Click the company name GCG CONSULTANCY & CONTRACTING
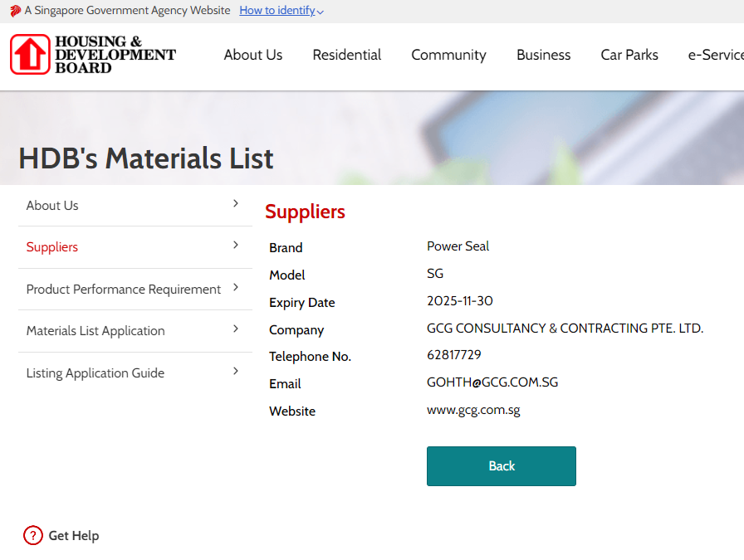This screenshot has height=560, width=744. (565, 329)
